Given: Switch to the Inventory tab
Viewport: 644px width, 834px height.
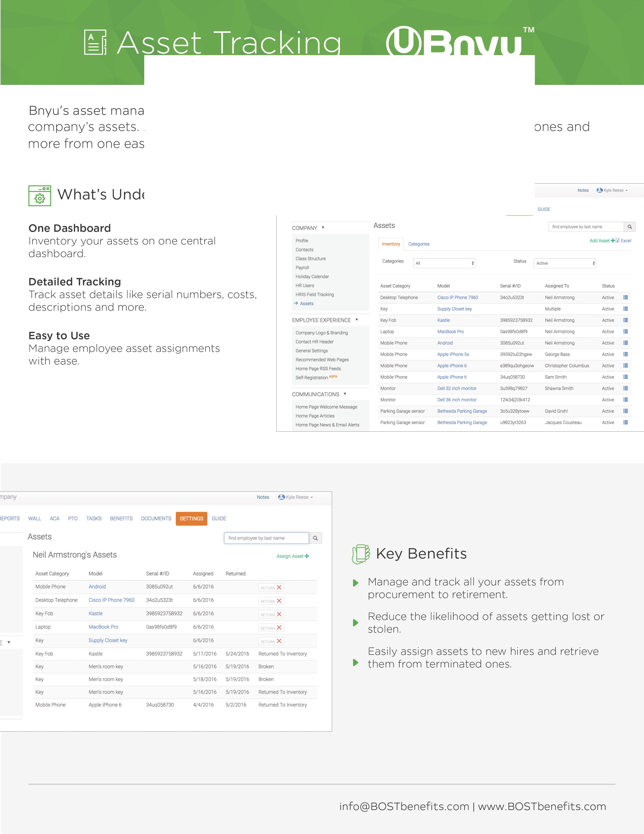Looking at the screenshot, I should click(391, 244).
